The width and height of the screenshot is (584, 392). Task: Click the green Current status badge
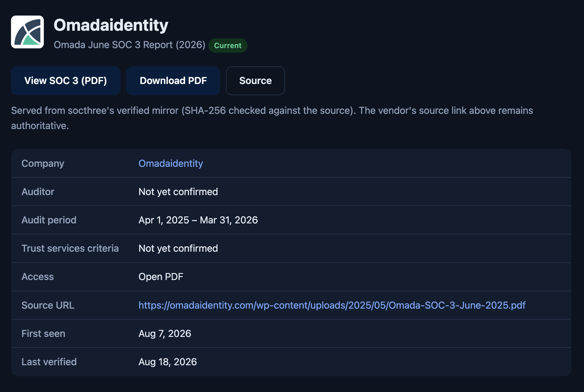(228, 45)
